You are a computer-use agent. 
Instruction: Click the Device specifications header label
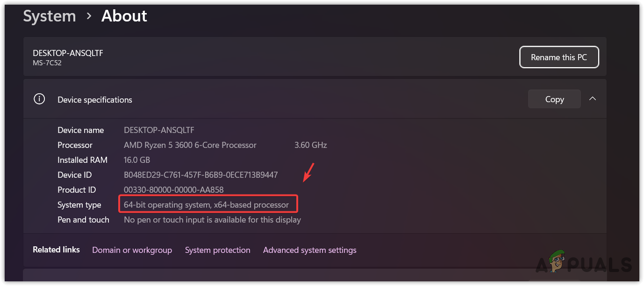pos(95,100)
